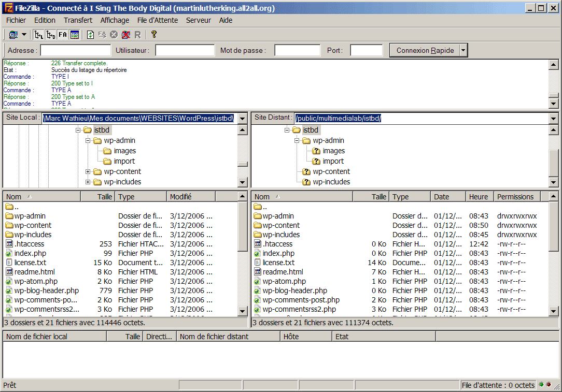The height and width of the screenshot is (392, 562).
Task: Click the wp-comments-post.php icon in remote list
Action: (x=257, y=300)
